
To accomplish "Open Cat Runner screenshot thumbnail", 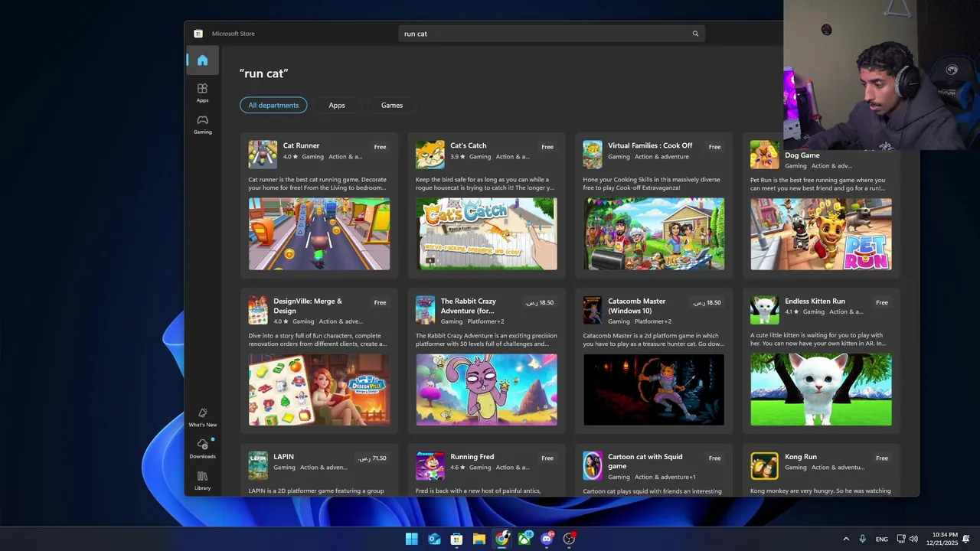I will pos(319,234).
